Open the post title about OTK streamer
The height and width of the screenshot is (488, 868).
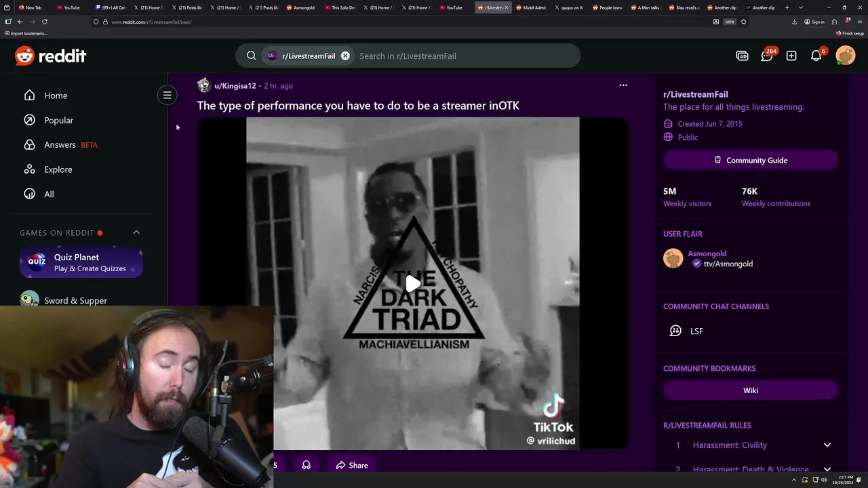(358, 106)
